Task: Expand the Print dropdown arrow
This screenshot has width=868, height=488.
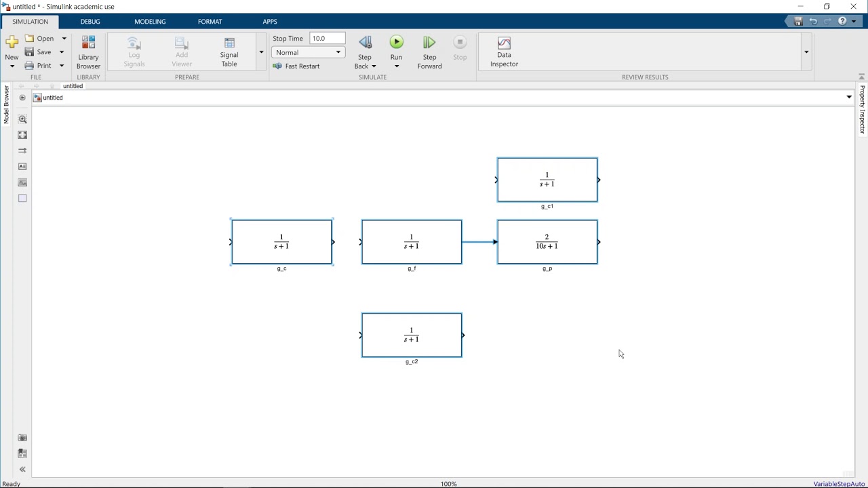Action: [62, 66]
